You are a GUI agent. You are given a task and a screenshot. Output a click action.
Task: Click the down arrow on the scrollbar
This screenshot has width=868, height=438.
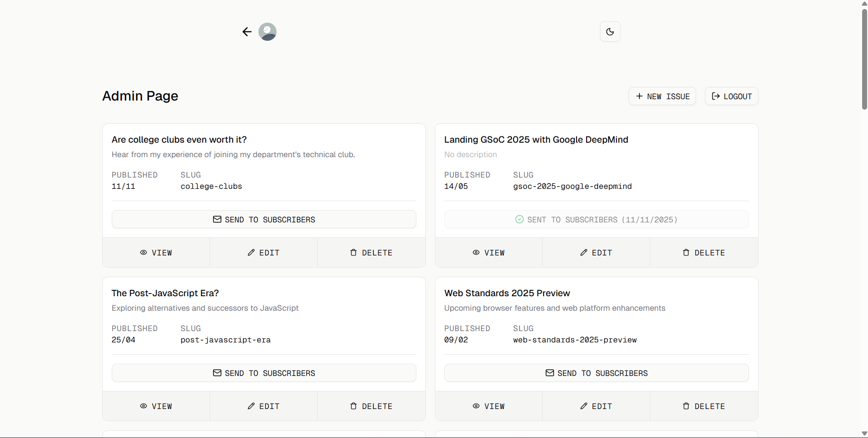[863, 433]
